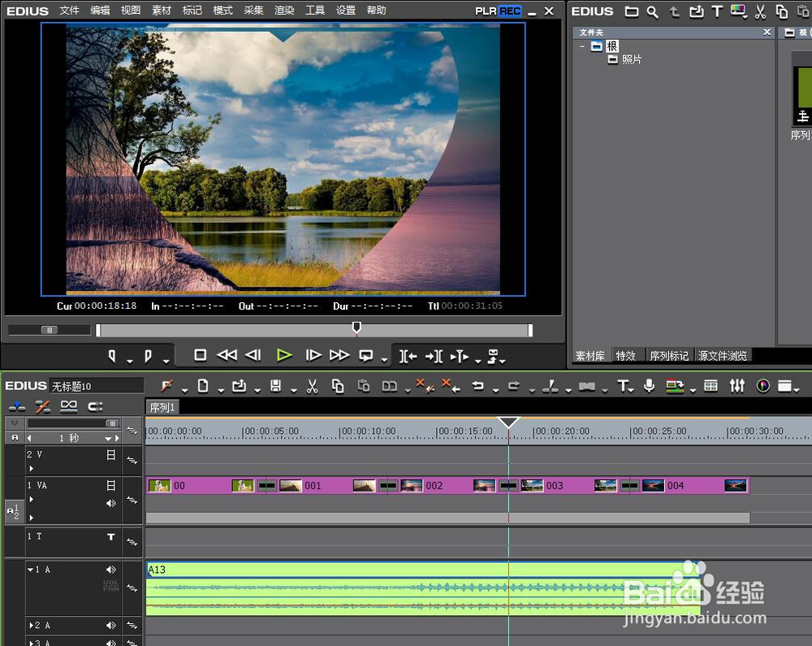Click the folder icon in the bin toolbar
The height and width of the screenshot is (646, 812).
(x=631, y=12)
